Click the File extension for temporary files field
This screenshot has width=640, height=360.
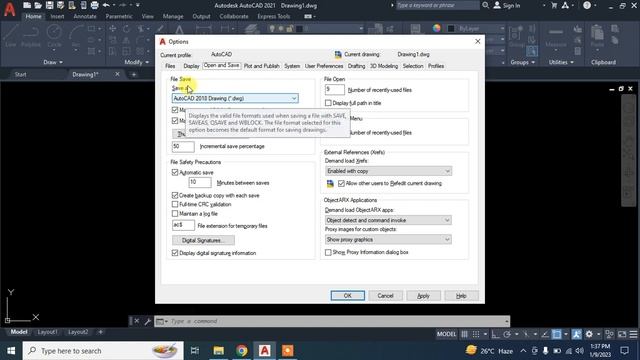click(x=183, y=225)
